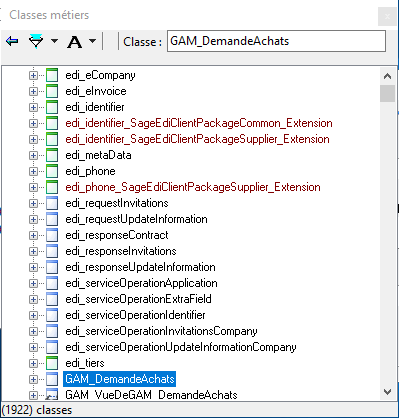Select edi_identifier_SageEdiClientPackageCommon_Extension row
This screenshot has width=399, height=418.
(x=199, y=123)
